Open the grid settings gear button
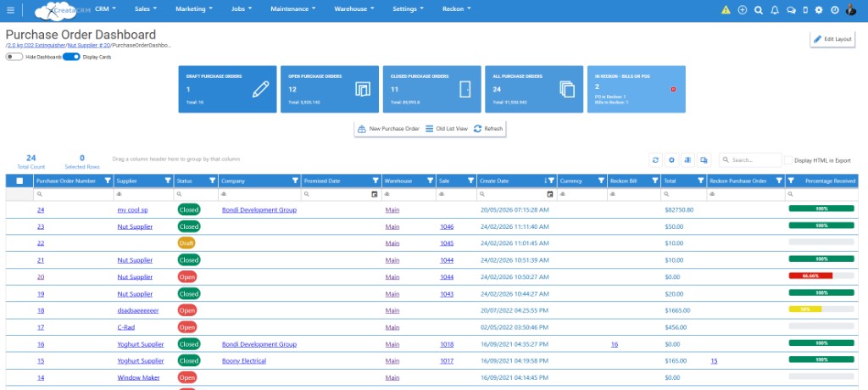The height and width of the screenshot is (390, 868). 671,160
